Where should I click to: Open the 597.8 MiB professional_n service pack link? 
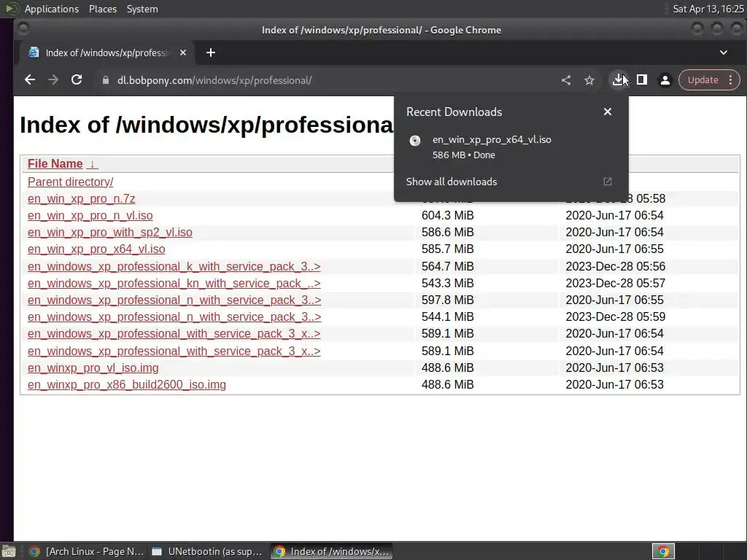174,300
